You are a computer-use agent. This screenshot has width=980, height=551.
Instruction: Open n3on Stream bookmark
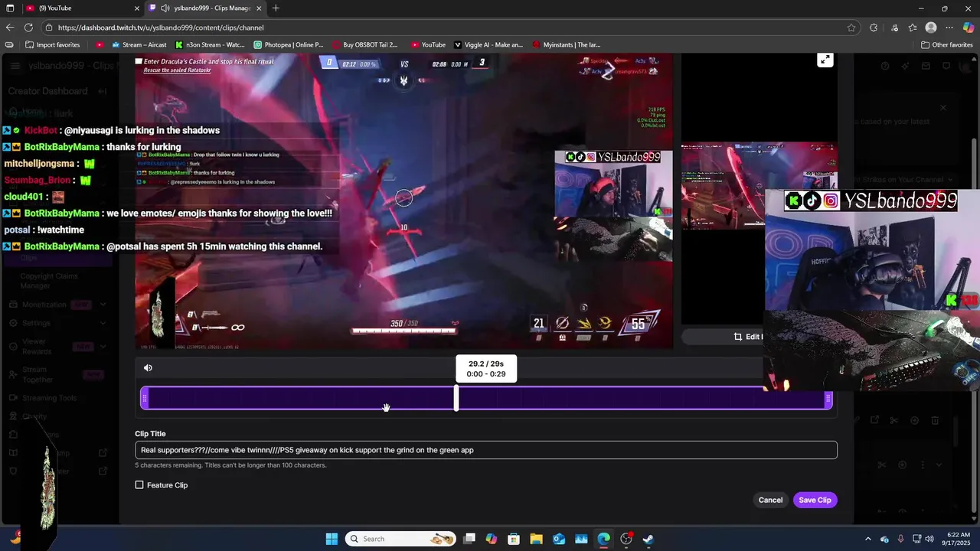(x=210, y=44)
